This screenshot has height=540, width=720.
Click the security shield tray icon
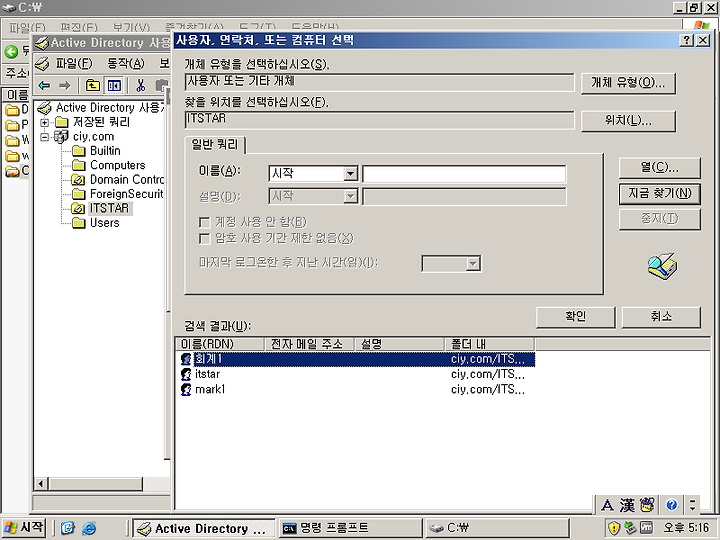(614, 528)
